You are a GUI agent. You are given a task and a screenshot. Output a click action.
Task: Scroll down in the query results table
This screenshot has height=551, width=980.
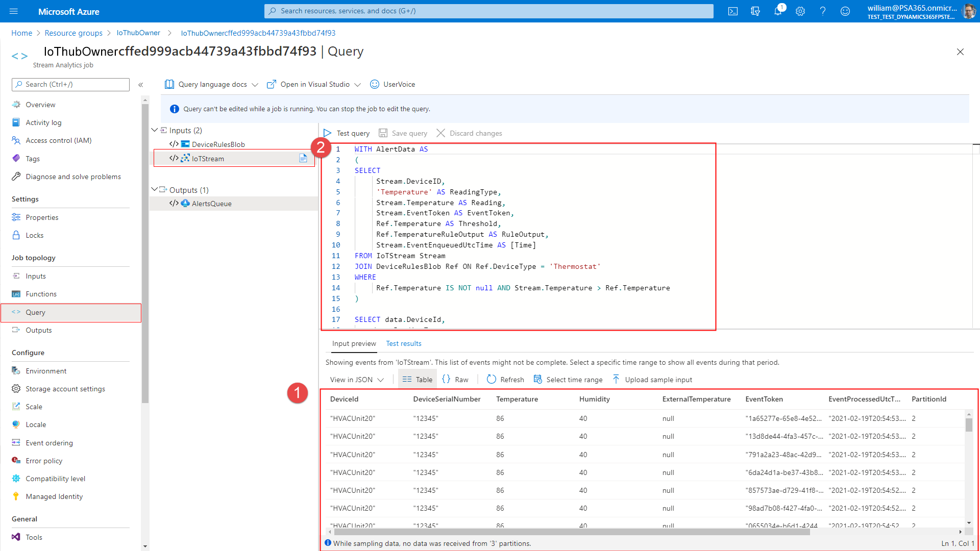(x=969, y=523)
